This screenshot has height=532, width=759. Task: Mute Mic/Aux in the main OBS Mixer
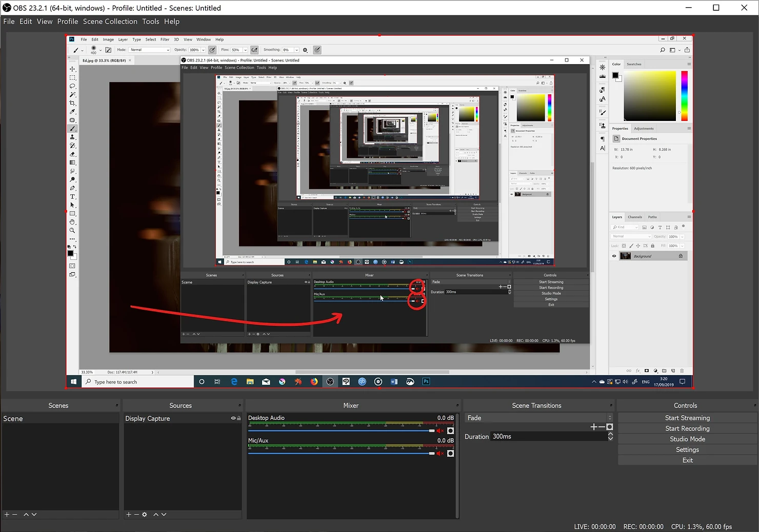[440, 454]
